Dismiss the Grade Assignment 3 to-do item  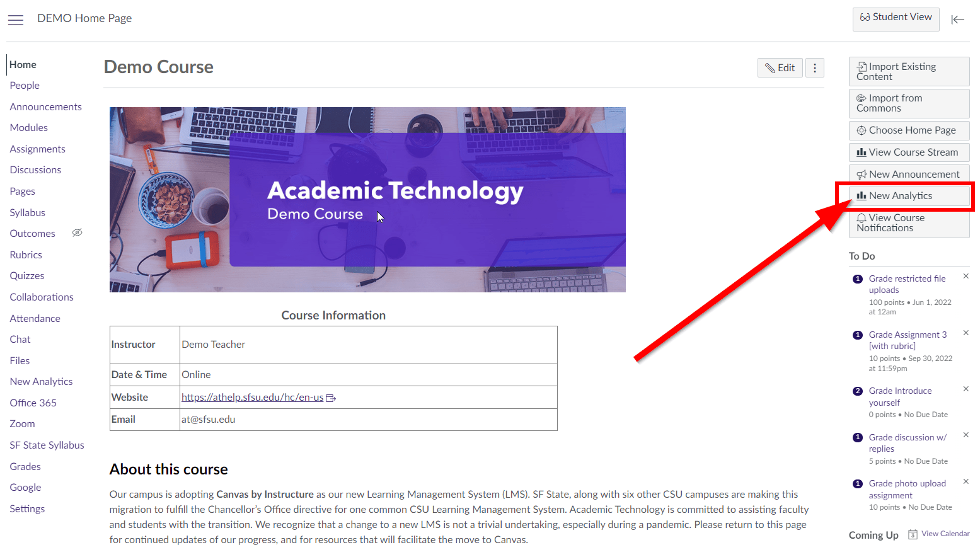(x=966, y=333)
